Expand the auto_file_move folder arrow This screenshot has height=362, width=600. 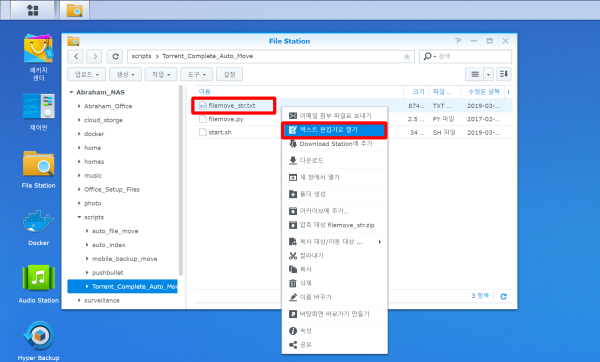pos(87,231)
